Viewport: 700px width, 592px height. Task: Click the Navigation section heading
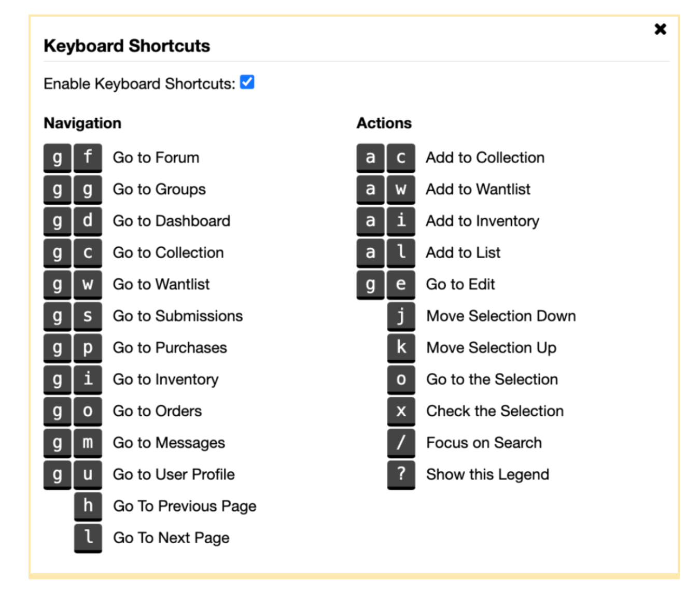[82, 123]
